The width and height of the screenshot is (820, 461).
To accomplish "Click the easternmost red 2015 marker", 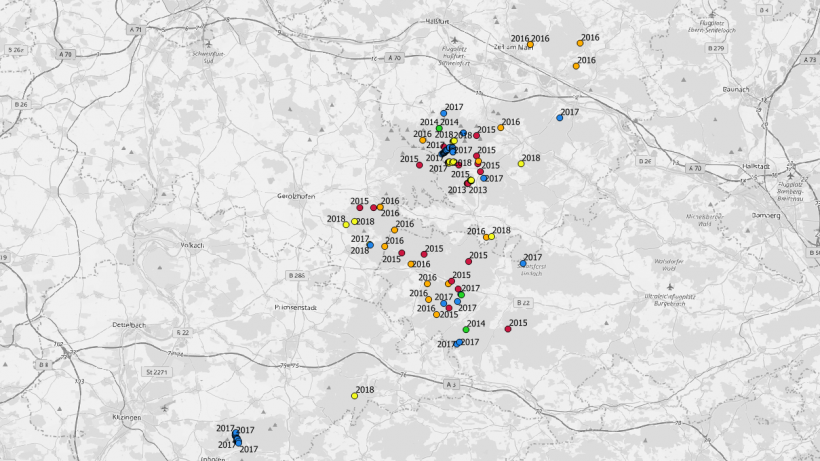I will click(x=508, y=329).
